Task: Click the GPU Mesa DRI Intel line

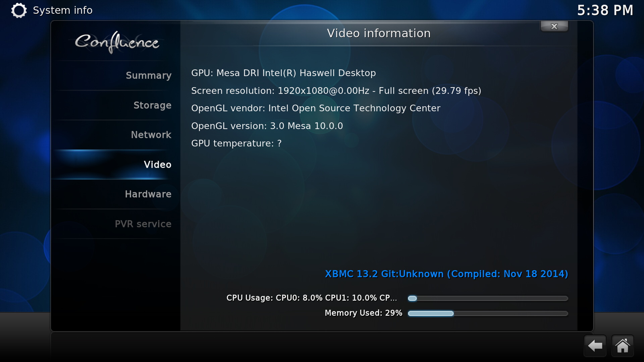Action: click(x=283, y=73)
